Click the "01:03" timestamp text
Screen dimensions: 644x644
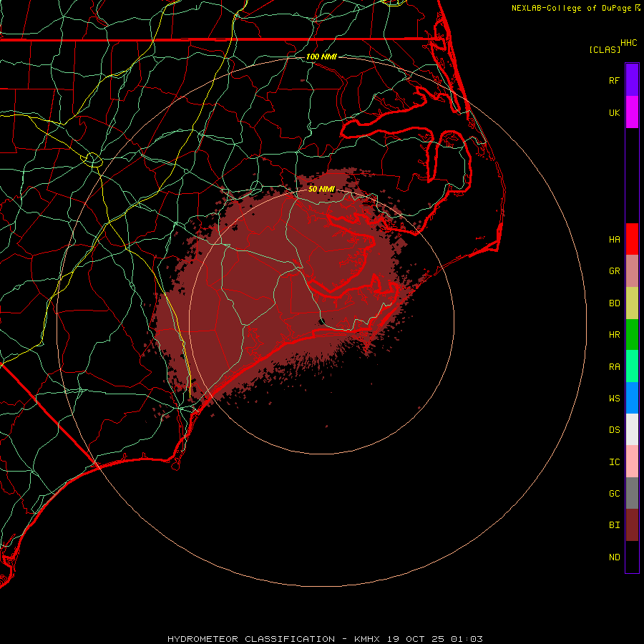tap(467, 639)
